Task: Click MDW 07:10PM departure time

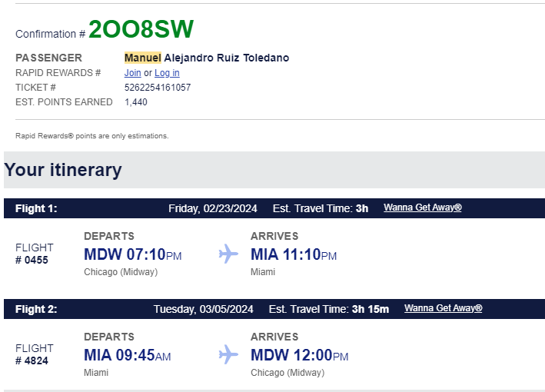Action: click(133, 254)
